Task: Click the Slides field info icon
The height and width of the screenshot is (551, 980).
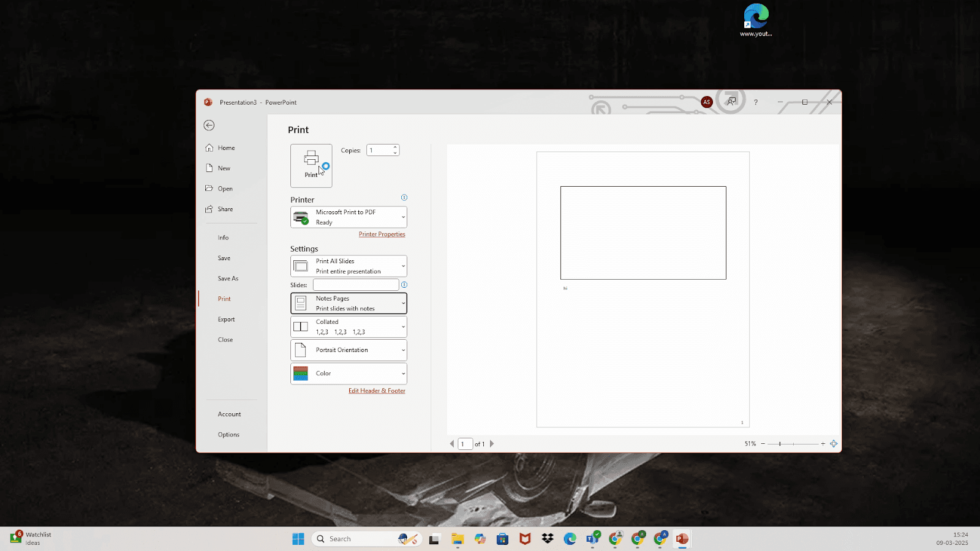Action: tap(404, 285)
